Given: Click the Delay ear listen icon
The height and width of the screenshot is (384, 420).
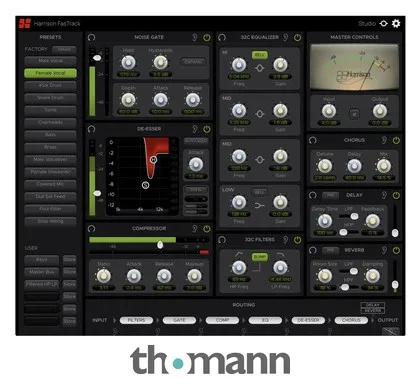Looking at the screenshot, I should (x=384, y=195).
